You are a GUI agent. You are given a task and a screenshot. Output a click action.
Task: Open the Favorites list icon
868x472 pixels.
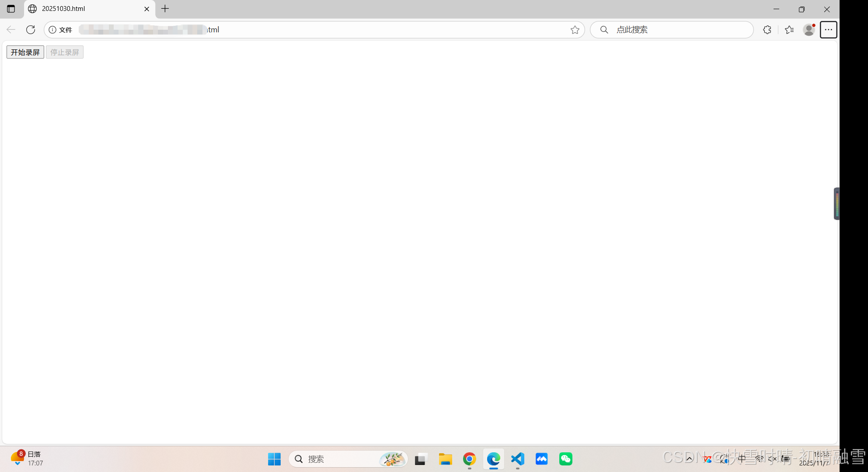pyautogui.click(x=789, y=30)
